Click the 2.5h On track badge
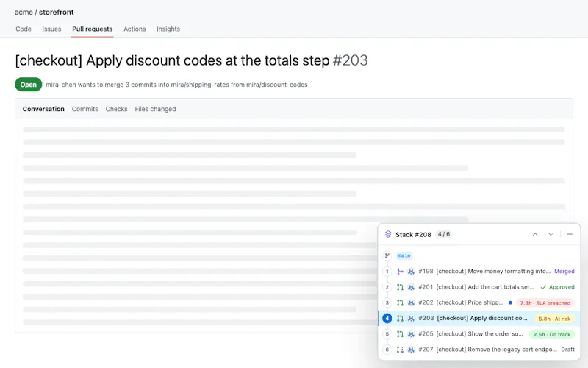 point(552,334)
